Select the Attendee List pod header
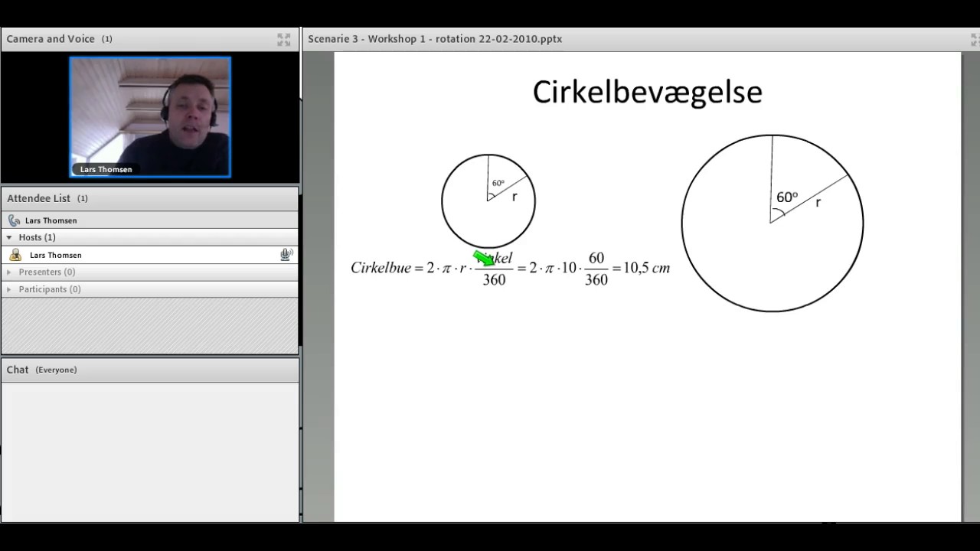The width and height of the screenshot is (980, 551). 38,198
